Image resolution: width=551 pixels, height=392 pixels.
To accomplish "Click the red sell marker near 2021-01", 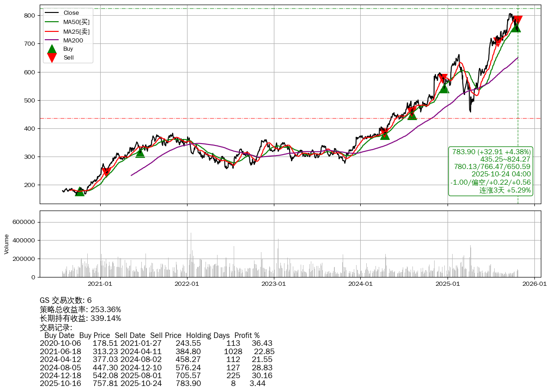I will [x=106, y=172].
